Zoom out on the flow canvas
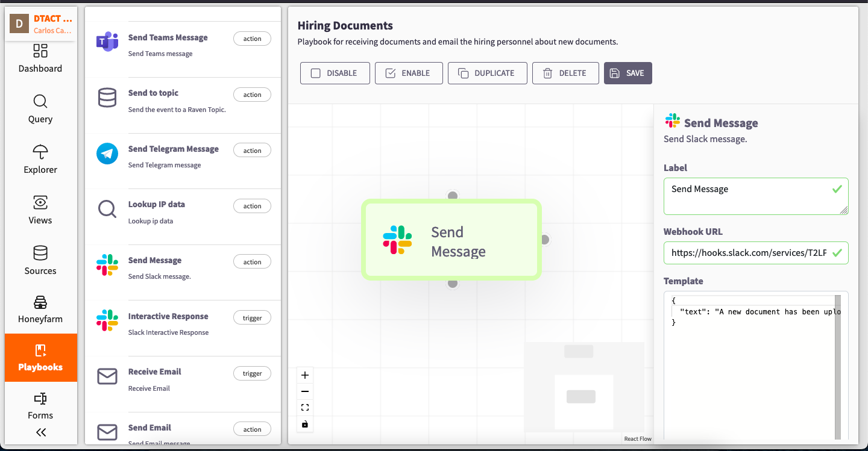 305,391
